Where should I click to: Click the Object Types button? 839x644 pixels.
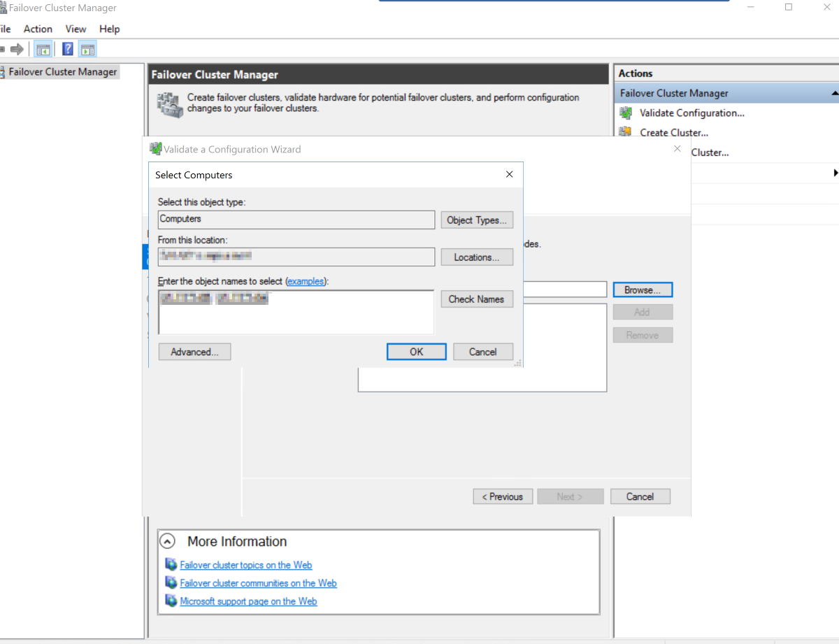476,220
